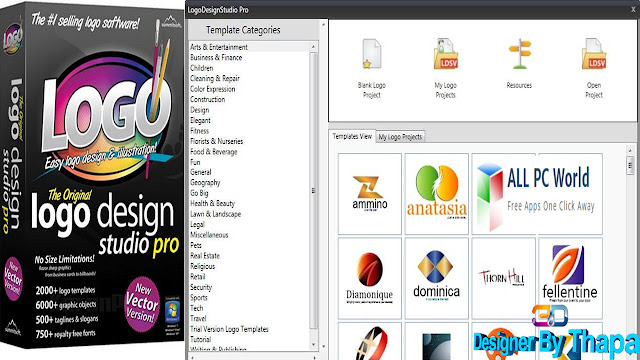Select the fellentine logo template
This screenshot has height=360, width=640.
pyautogui.click(x=570, y=278)
